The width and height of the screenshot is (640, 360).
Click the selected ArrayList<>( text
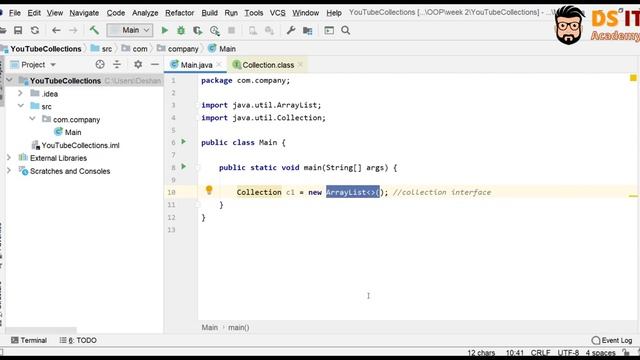pyautogui.click(x=353, y=192)
